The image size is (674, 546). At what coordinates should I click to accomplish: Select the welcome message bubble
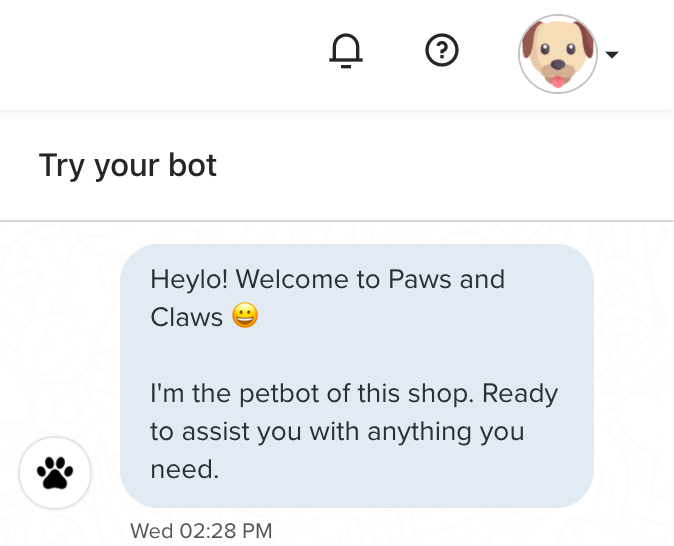coord(357,376)
